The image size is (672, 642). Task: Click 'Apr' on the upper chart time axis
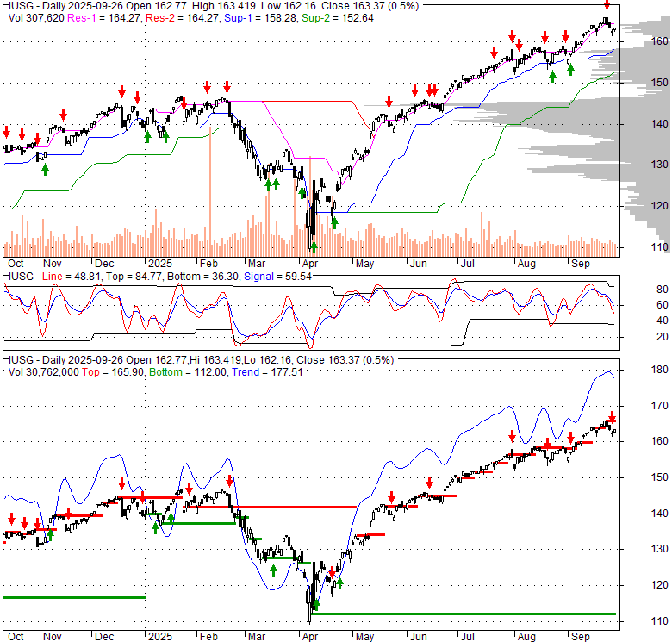point(310,264)
